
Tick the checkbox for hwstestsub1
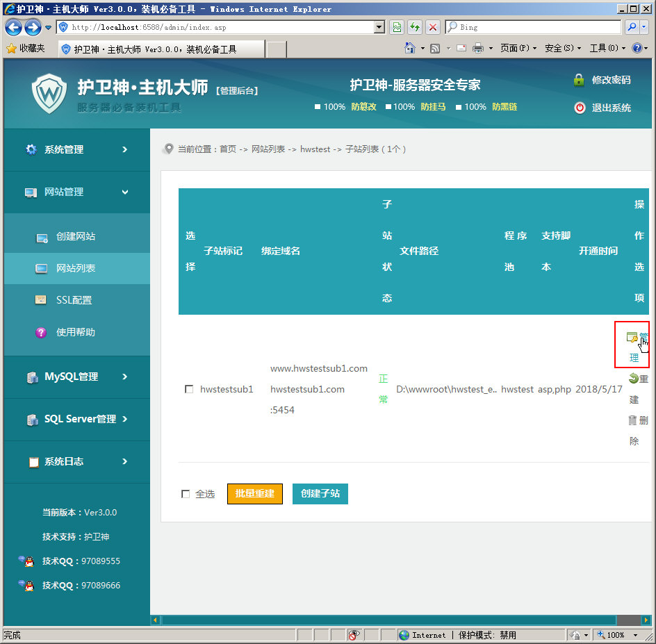point(189,390)
